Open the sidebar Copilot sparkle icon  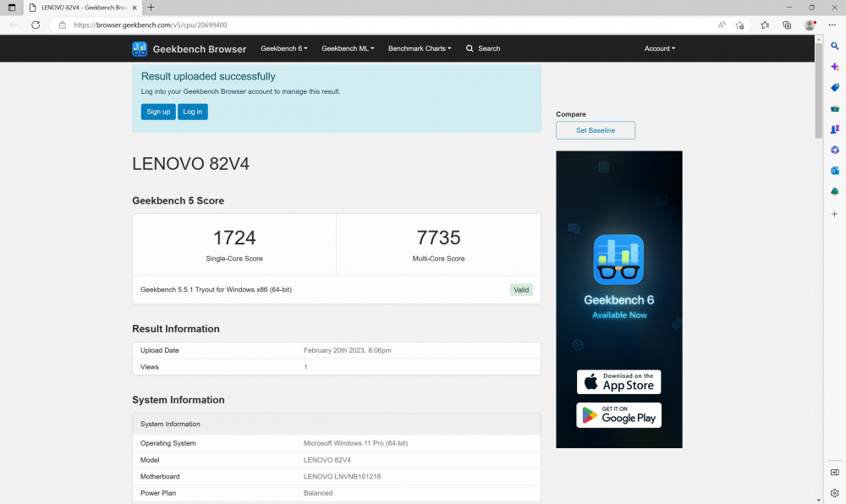835,67
